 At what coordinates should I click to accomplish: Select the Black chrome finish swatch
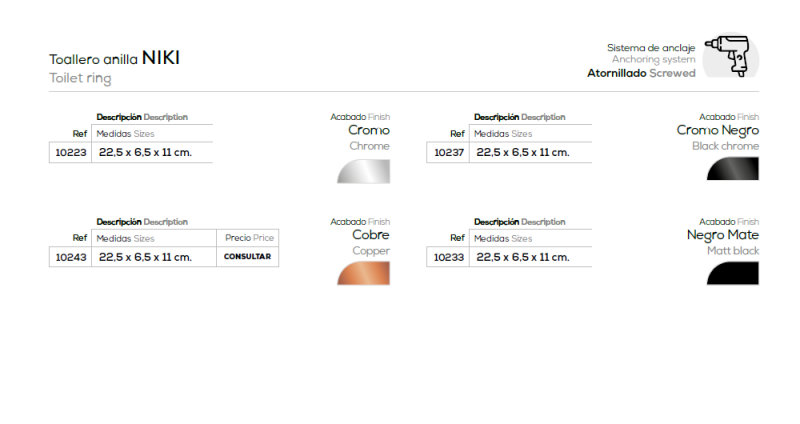click(733, 169)
